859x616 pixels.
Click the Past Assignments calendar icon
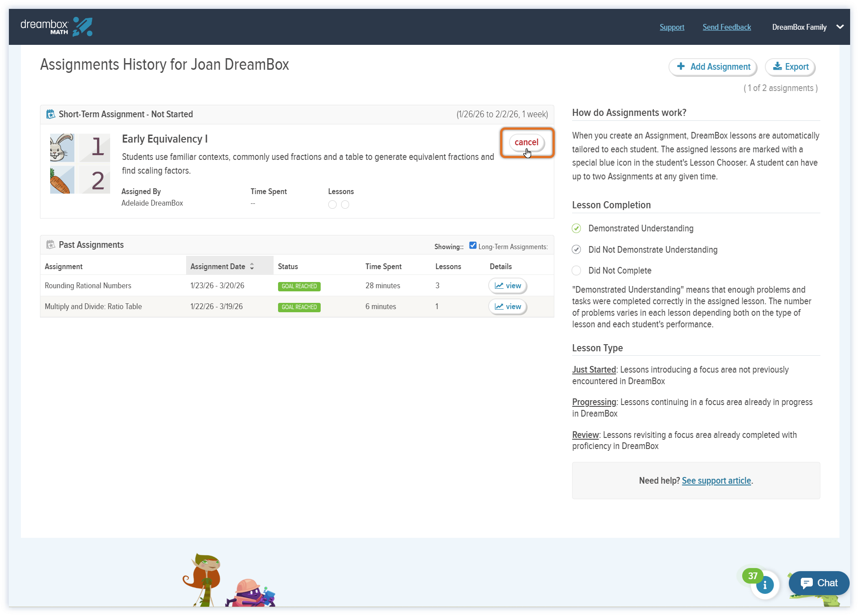(51, 245)
